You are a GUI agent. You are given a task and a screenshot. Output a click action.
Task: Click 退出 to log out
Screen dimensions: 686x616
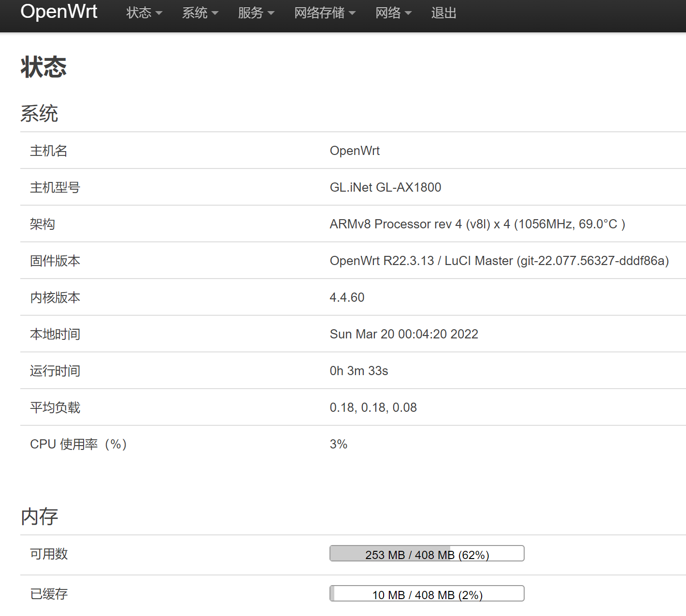443,13
